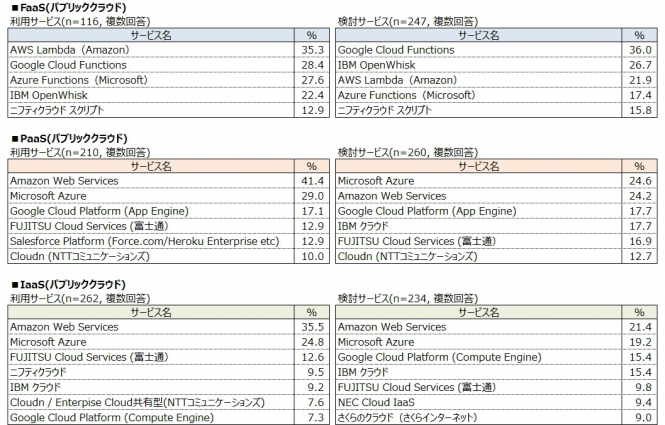This screenshot has height=425, width=665.
Task: Click the value '21.9' beside AWS Lambda
Action: click(x=640, y=80)
